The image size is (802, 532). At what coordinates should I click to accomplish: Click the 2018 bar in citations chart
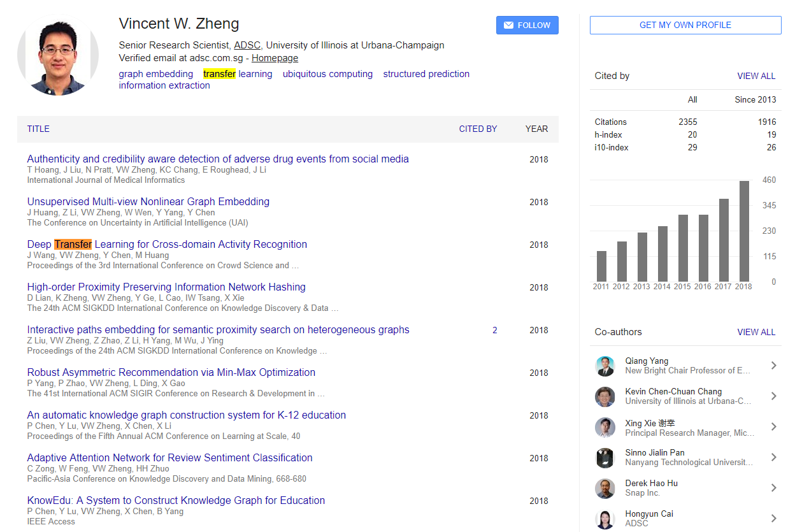[x=744, y=231]
